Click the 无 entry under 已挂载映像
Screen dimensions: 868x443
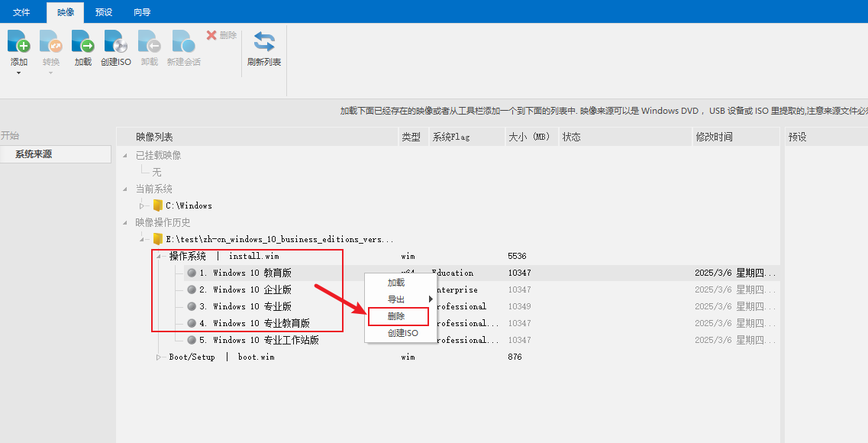pyautogui.click(x=156, y=172)
